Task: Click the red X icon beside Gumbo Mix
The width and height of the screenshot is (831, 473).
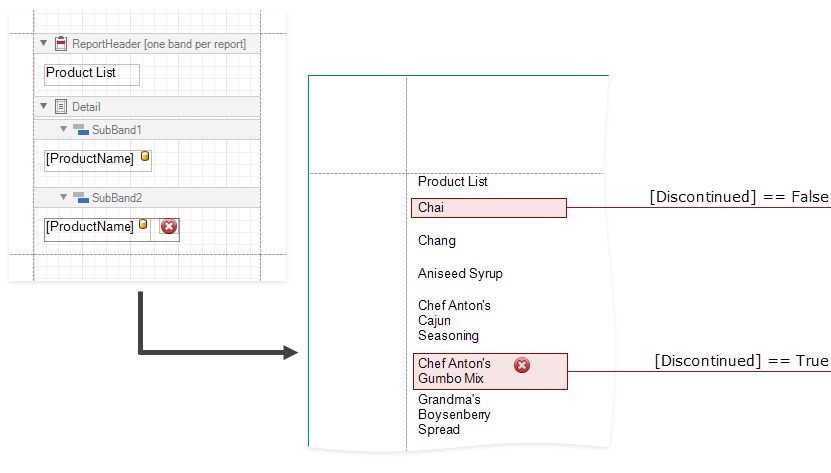Action: [x=521, y=365]
